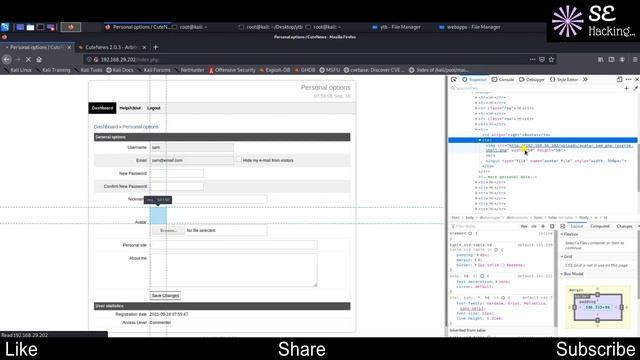Screen dimensions: 640x360
Task: Click the Firefox launcher icon in Kali panel
Action: click(x=71, y=27)
